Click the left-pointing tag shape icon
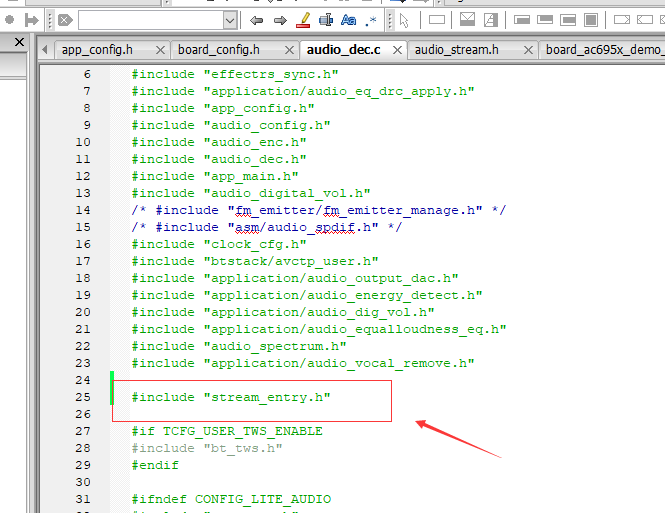Screen dimensions: 665x513 click(645, 20)
